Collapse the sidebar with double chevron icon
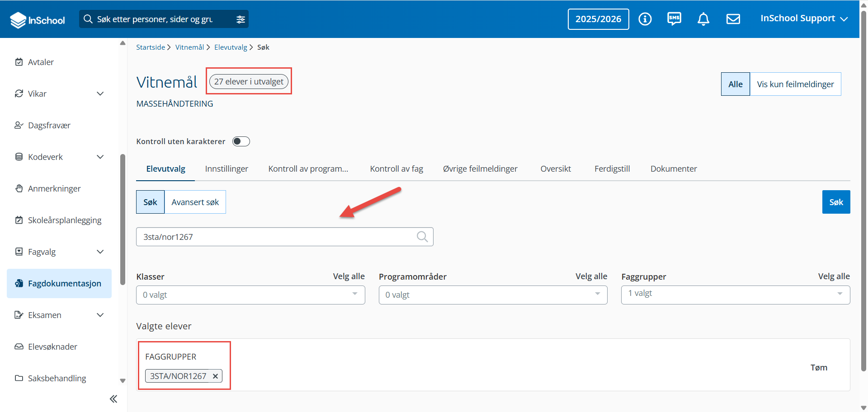This screenshot has height=412, width=868. click(x=113, y=399)
